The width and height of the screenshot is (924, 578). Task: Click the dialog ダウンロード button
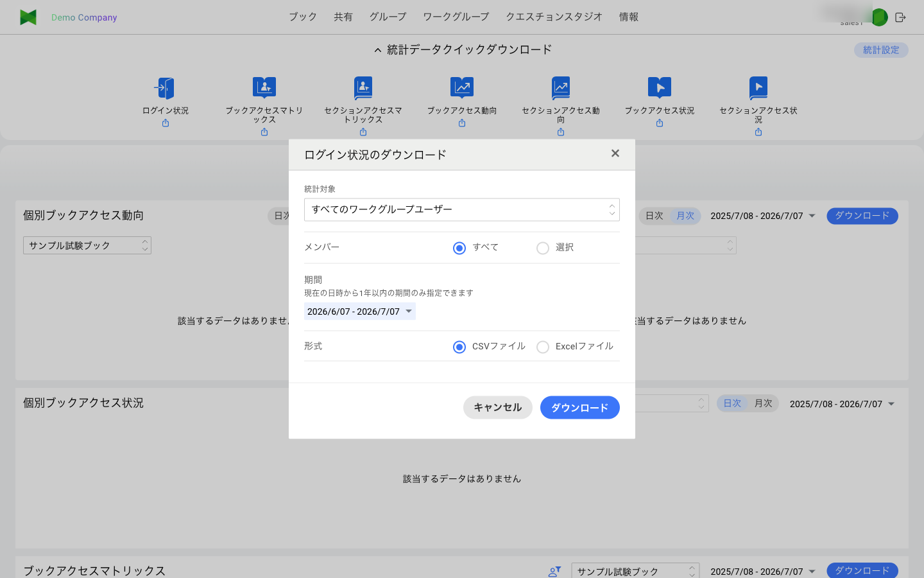pos(580,407)
